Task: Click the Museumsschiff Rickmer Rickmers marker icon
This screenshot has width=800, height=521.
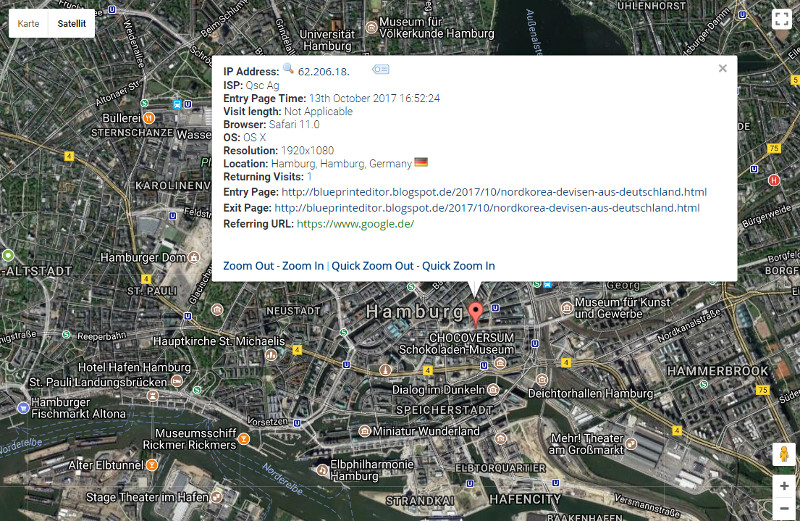Action: (x=244, y=439)
